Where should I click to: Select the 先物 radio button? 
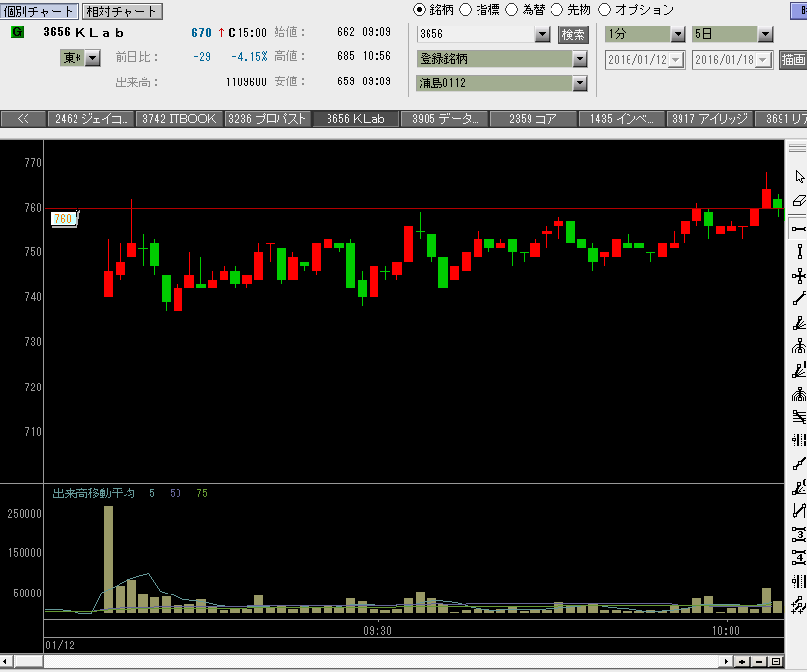coord(557,9)
